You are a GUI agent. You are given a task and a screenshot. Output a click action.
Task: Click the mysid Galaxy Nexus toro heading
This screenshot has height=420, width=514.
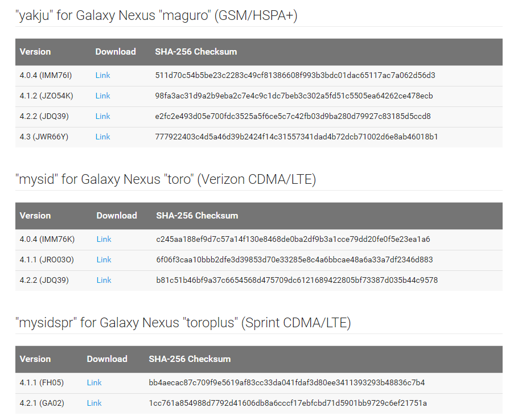coord(165,180)
